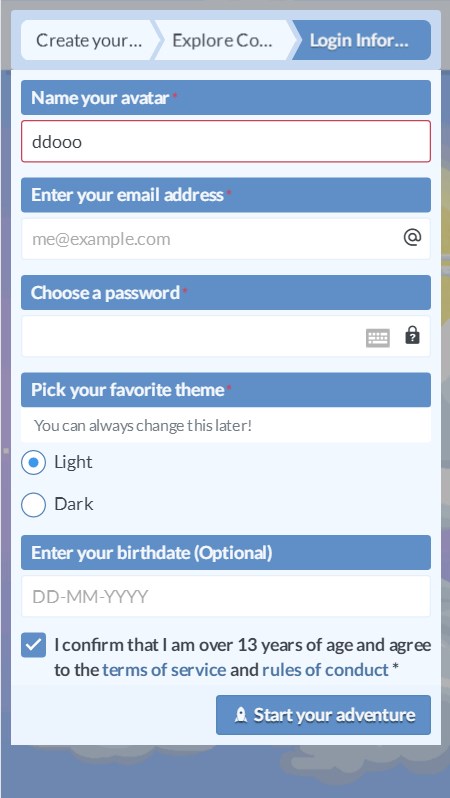Click the Light theme label text
This screenshot has height=798, width=450.
(73, 462)
